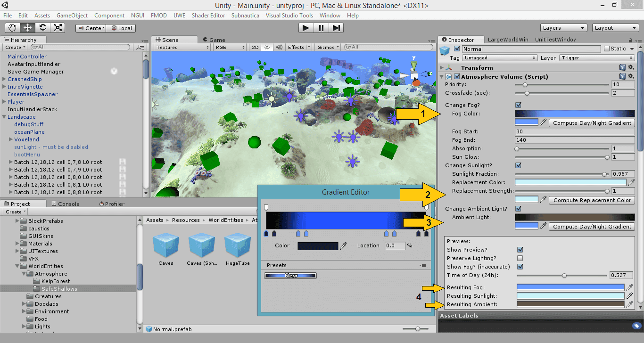Viewport: 644px width, 343px height.
Task: Uncheck the Change Fog? checkbox
Action: (519, 105)
